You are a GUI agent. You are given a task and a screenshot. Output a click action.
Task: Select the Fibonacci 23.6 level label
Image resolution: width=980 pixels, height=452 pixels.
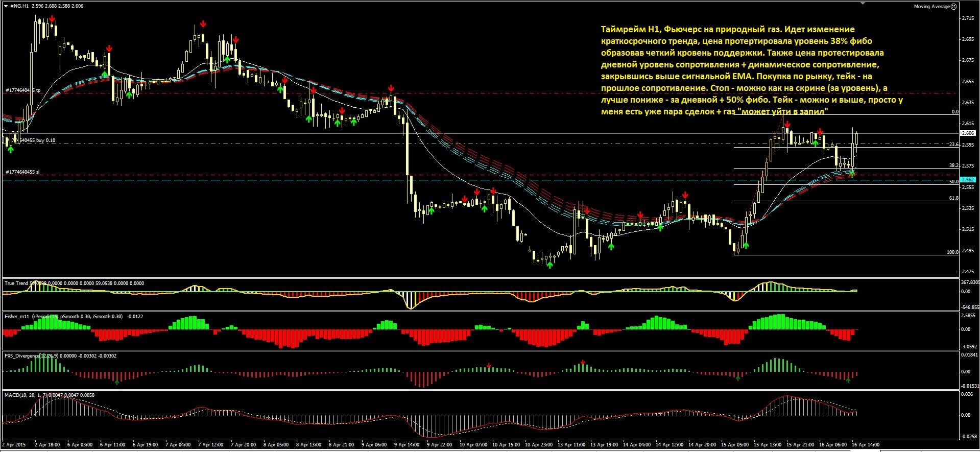953,145
